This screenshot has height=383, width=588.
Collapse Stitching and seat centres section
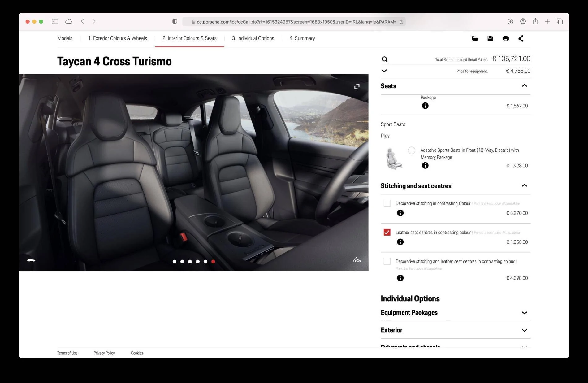(x=524, y=185)
